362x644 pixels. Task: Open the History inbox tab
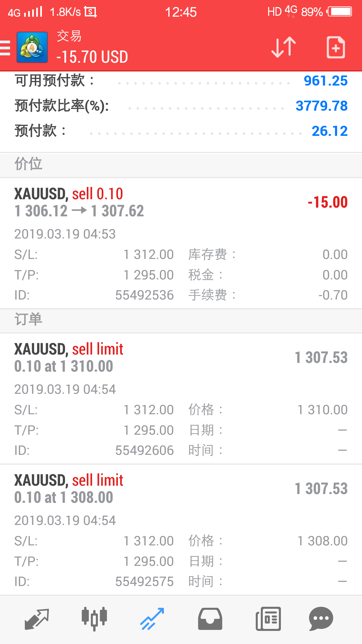[x=210, y=619]
